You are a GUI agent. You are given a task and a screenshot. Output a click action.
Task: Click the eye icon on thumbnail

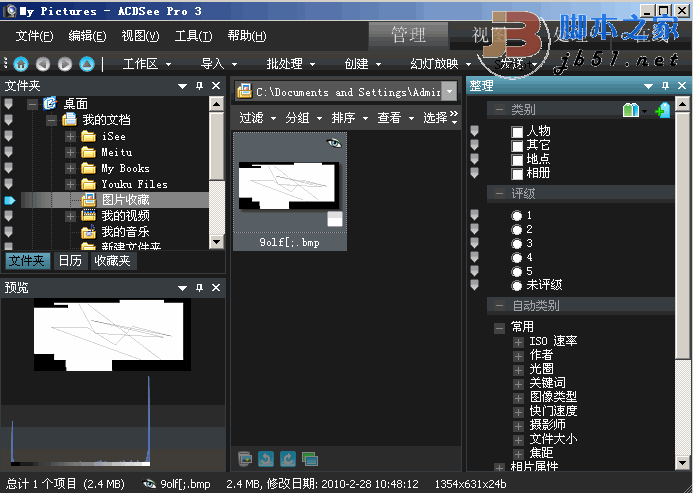[x=334, y=143]
